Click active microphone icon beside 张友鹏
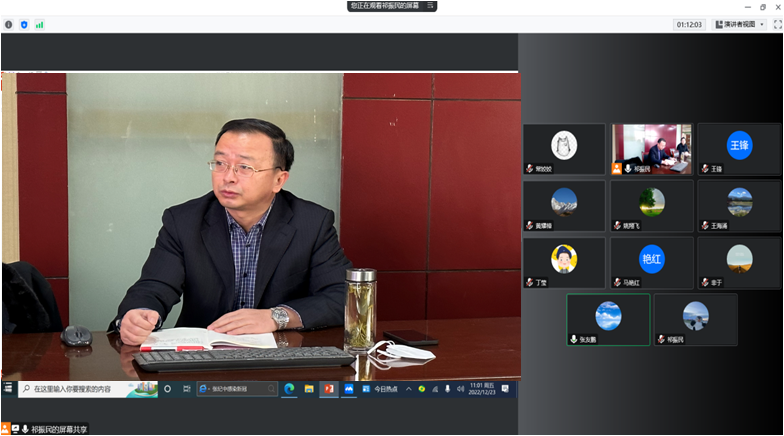The width and height of the screenshot is (784, 436). (574, 339)
